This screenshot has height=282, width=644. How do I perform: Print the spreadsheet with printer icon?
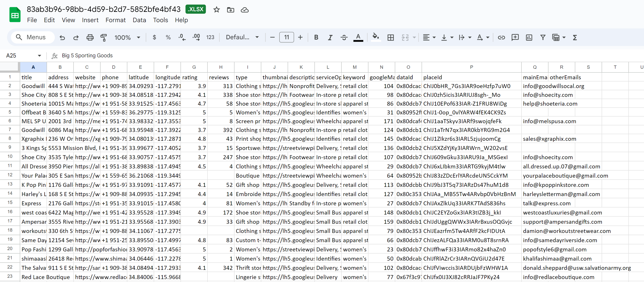[x=90, y=38]
